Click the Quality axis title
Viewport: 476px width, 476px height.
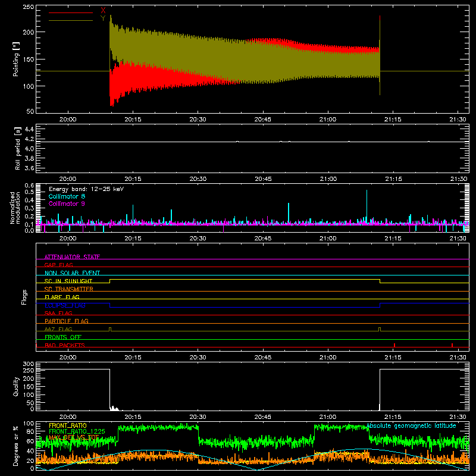[16, 386]
